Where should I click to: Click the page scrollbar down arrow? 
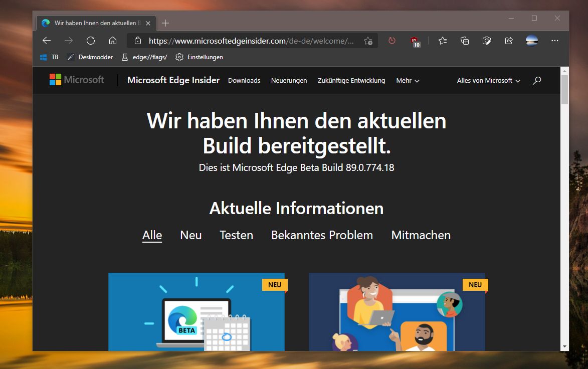(565, 347)
